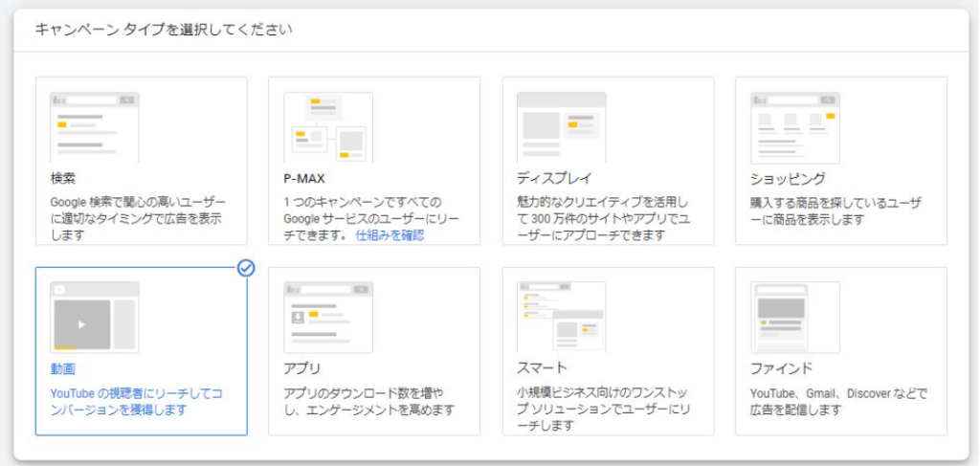
Task: Click the 魅力的なクリエイティブを活用 description
Action: (603, 219)
